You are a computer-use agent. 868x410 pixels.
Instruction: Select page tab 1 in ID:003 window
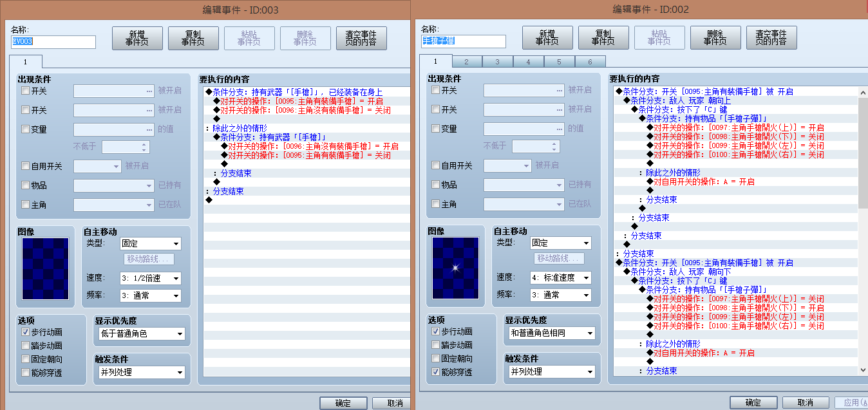(26, 62)
